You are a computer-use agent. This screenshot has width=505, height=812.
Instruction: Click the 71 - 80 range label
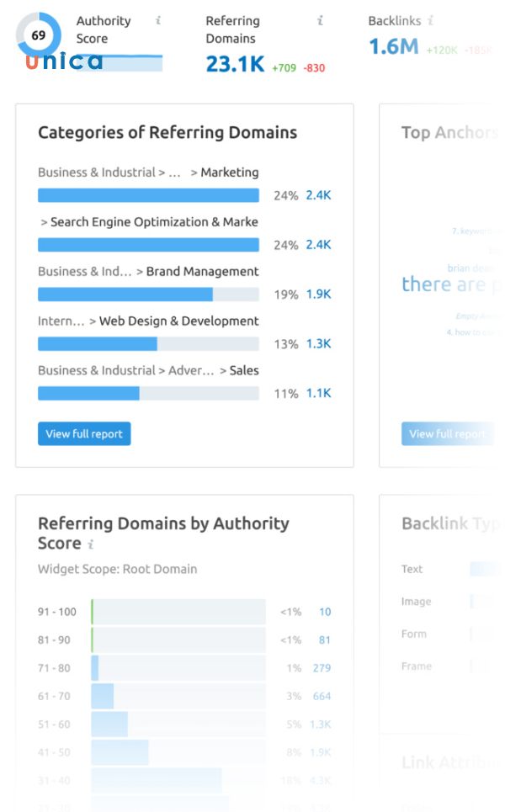[x=54, y=668]
